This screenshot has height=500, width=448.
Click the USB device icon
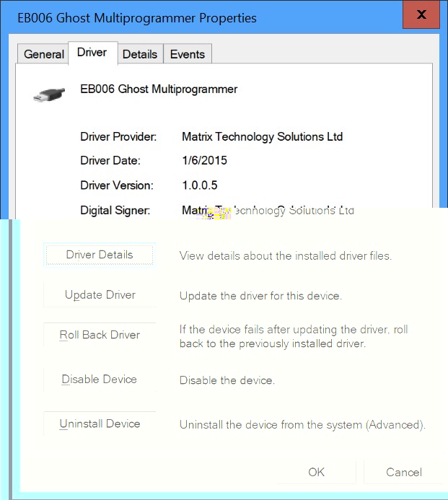[x=49, y=95]
